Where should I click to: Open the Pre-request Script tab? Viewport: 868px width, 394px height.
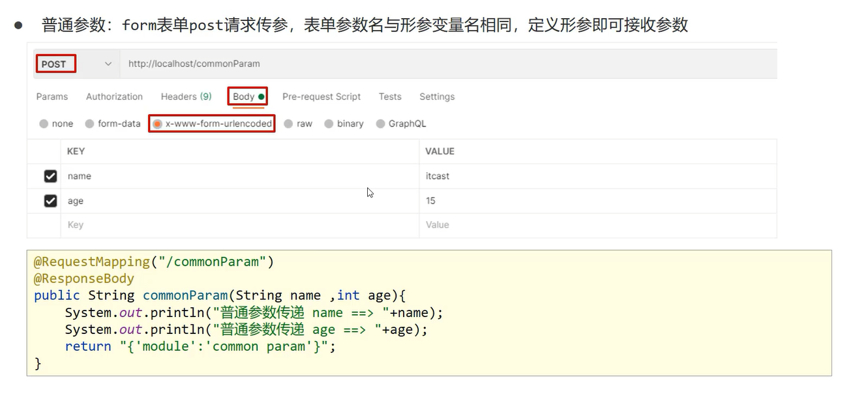pos(322,97)
